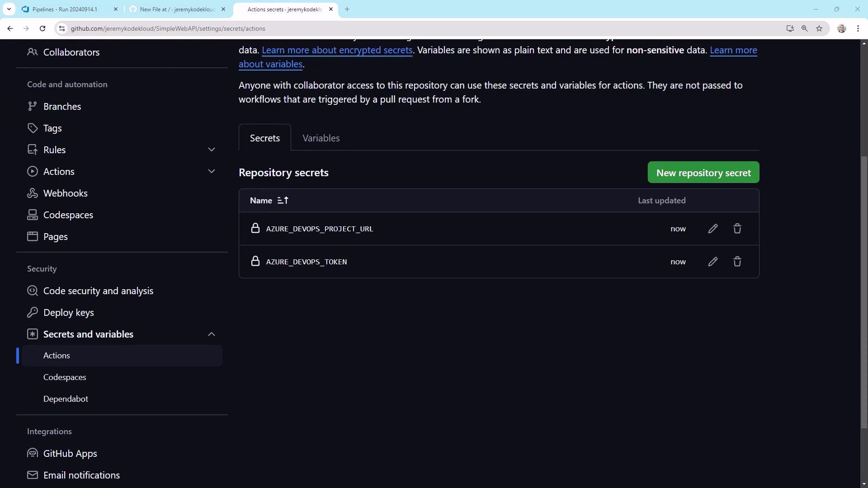Open Dependabot secrets sub-item
The width and height of the screenshot is (868, 488).
[66, 399]
